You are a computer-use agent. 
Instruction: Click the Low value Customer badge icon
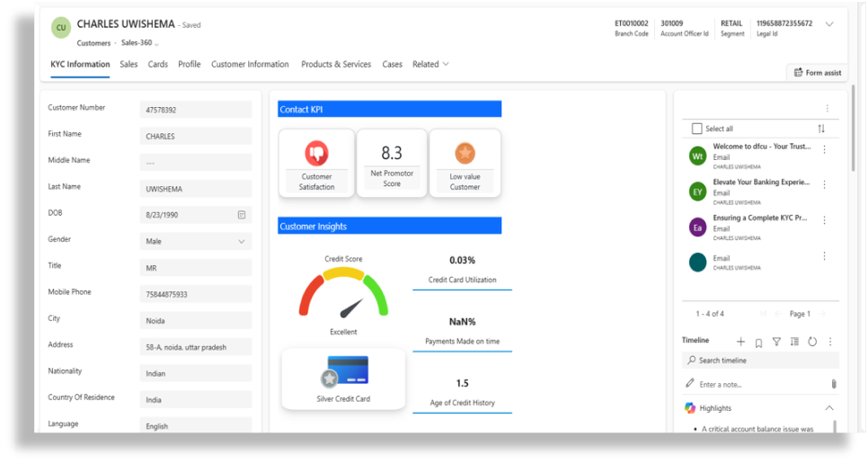(465, 153)
